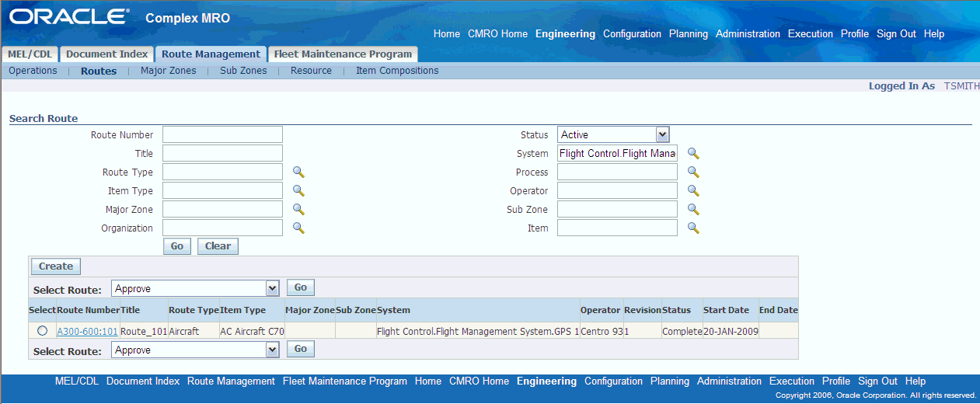Select the Route Management tab
This screenshot has height=404, width=980.
pos(211,54)
